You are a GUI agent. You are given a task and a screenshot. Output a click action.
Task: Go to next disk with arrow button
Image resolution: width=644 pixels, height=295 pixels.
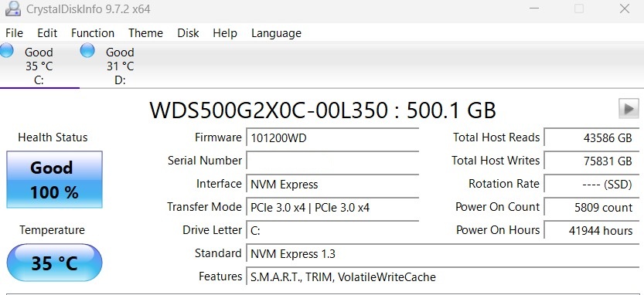(x=629, y=109)
